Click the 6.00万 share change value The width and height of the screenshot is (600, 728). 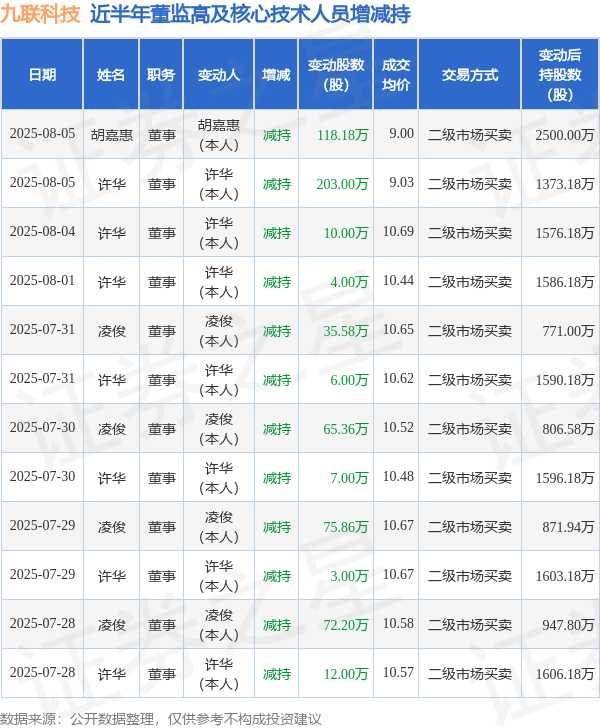pyautogui.click(x=349, y=380)
